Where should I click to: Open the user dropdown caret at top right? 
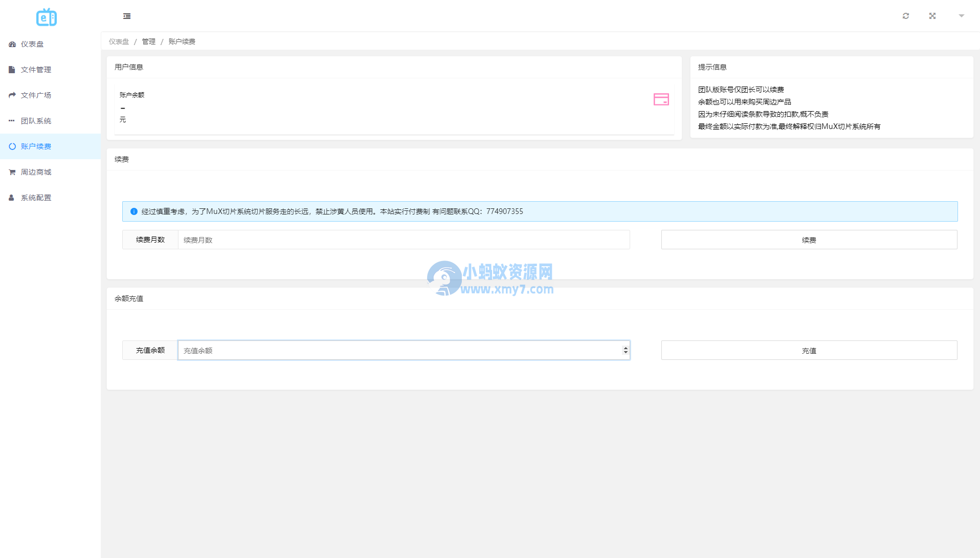pyautogui.click(x=962, y=16)
